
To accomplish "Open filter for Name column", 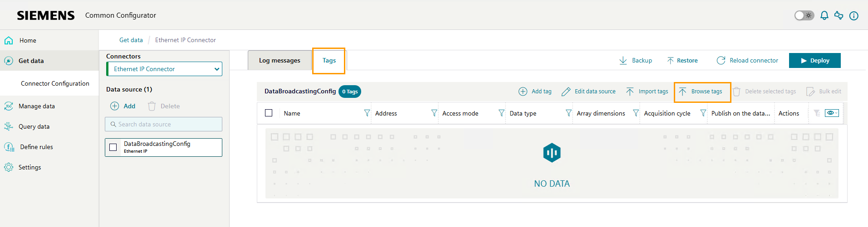I will coord(367,113).
